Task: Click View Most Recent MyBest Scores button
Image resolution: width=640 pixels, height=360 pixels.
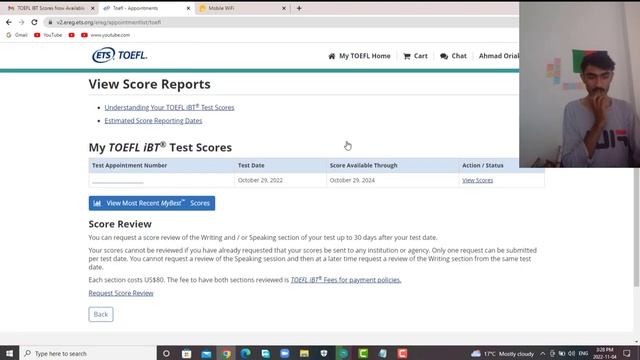Action: (152, 203)
